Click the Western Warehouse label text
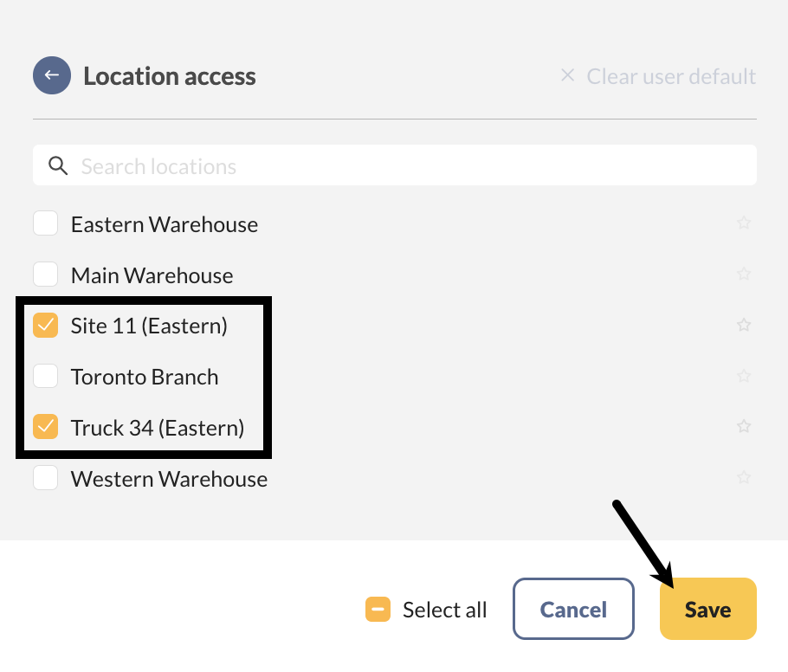The height and width of the screenshot is (672, 788). (x=169, y=479)
